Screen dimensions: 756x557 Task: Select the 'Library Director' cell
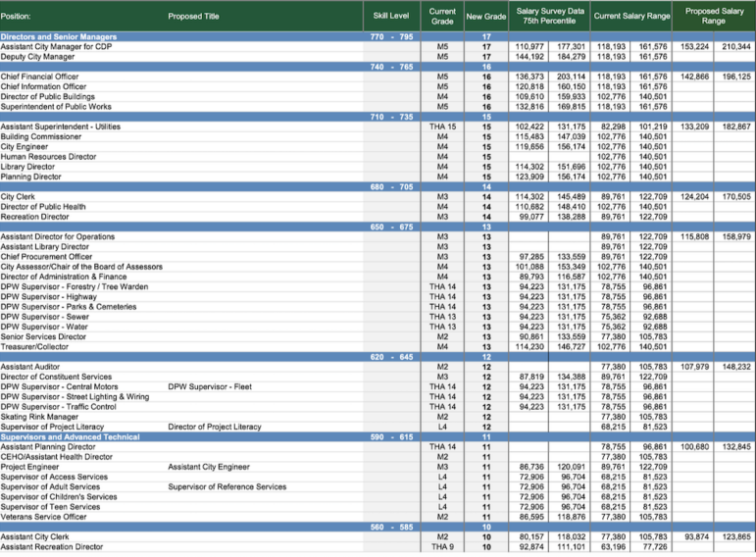[27, 167]
